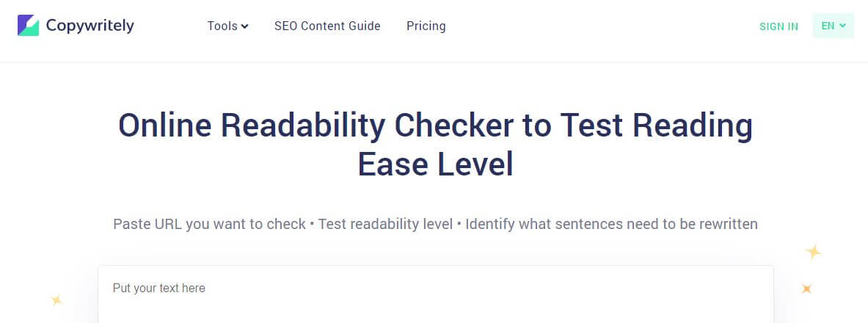The image size is (868, 323).
Task: Click the chevron inside the EN language button
Action: pos(842,26)
